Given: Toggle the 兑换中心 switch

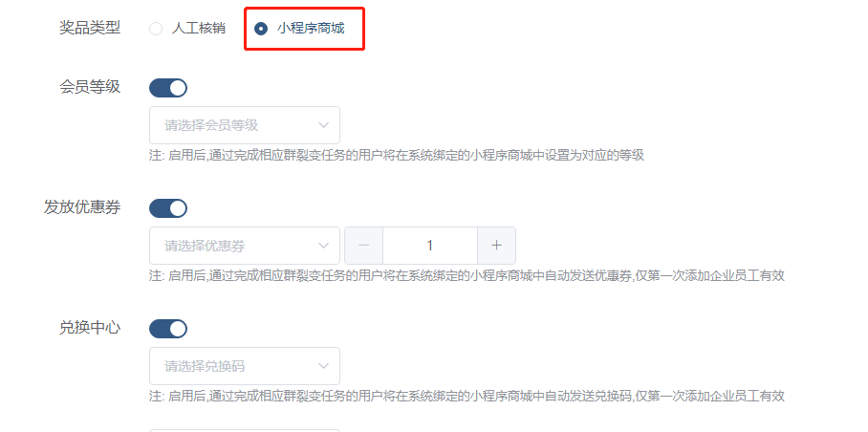Looking at the screenshot, I should point(168,329).
